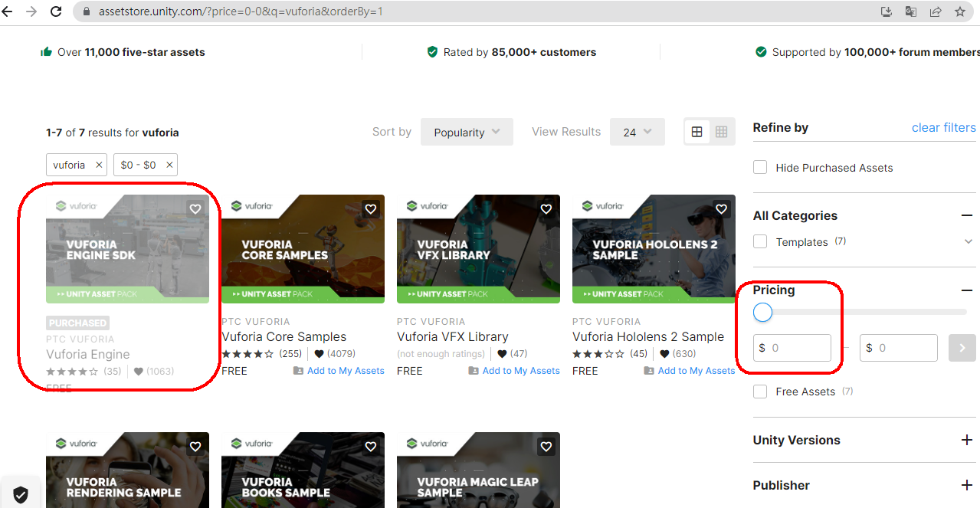Expand the Unity Versions section
The width and height of the screenshot is (980, 508).
[x=967, y=440]
